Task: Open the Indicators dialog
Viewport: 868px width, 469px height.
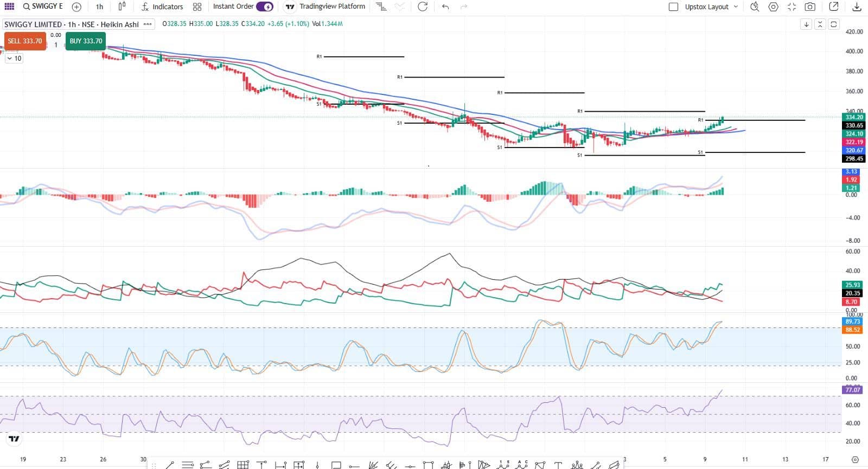Action: pos(162,7)
